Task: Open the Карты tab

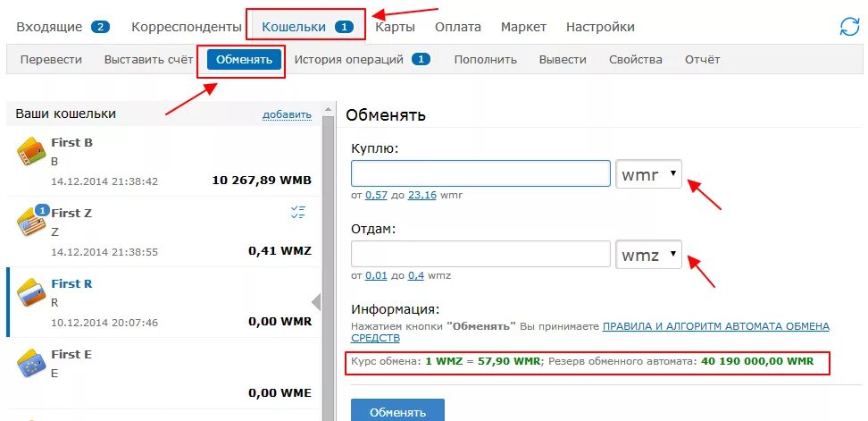Action: 396,27
